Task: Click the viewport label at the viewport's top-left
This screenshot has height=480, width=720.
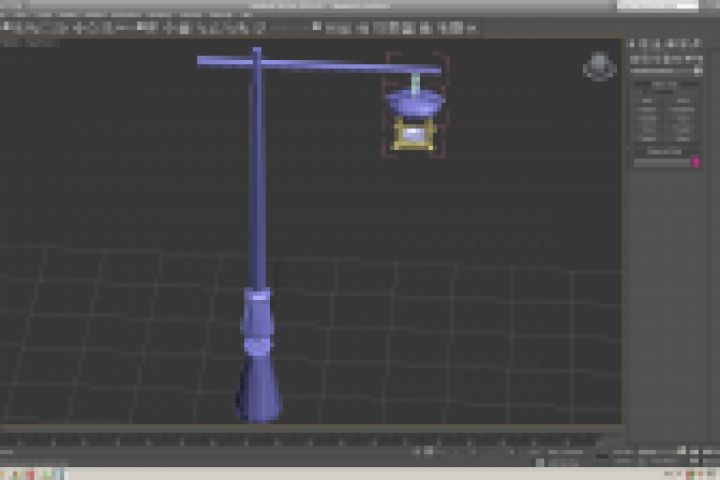Action: pyautogui.click(x=29, y=43)
